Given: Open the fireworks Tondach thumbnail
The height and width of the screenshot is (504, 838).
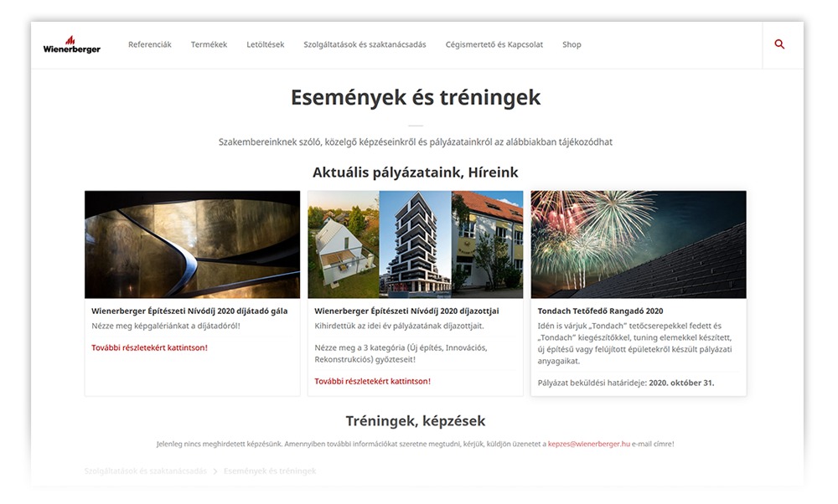Looking at the screenshot, I should (x=639, y=244).
